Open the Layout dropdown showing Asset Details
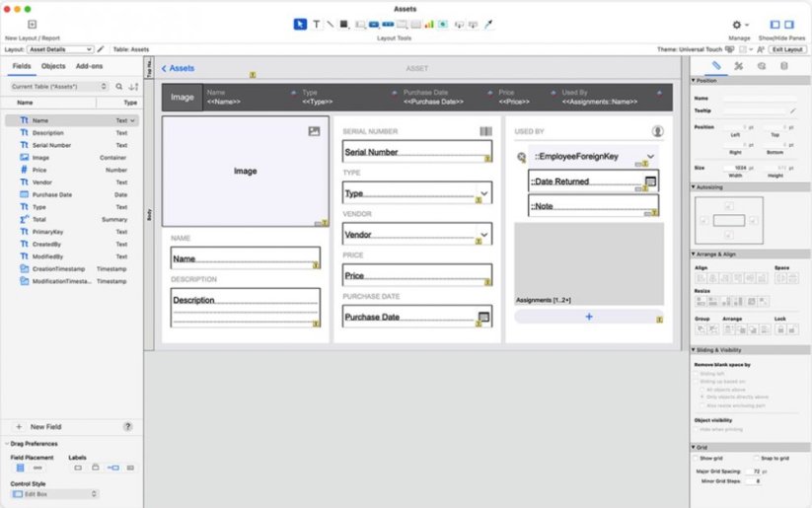This screenshot has height=508, width=812. point(60,49)
